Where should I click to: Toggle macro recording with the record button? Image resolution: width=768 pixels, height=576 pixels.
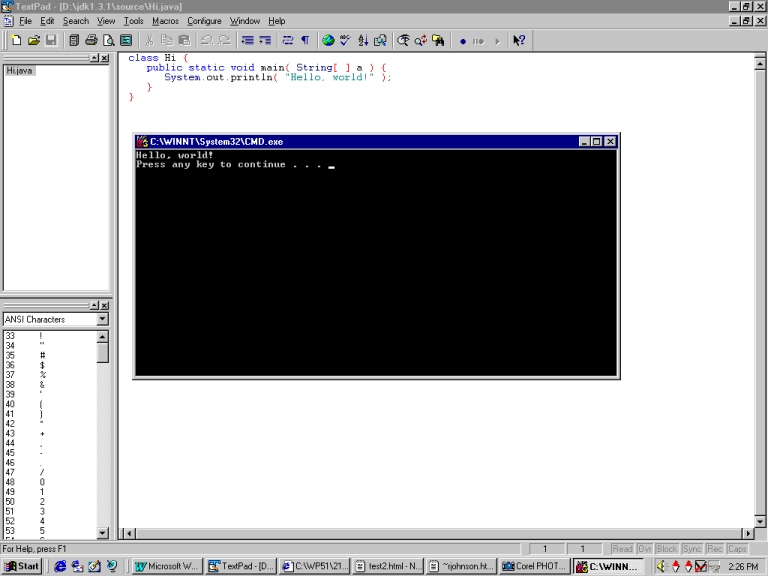coord(462,41)
